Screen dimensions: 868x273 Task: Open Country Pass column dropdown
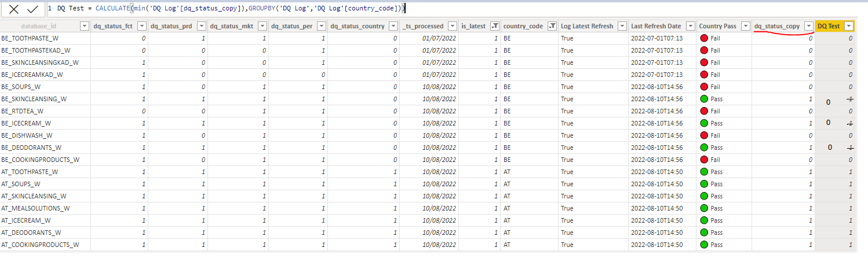(745, 26)
